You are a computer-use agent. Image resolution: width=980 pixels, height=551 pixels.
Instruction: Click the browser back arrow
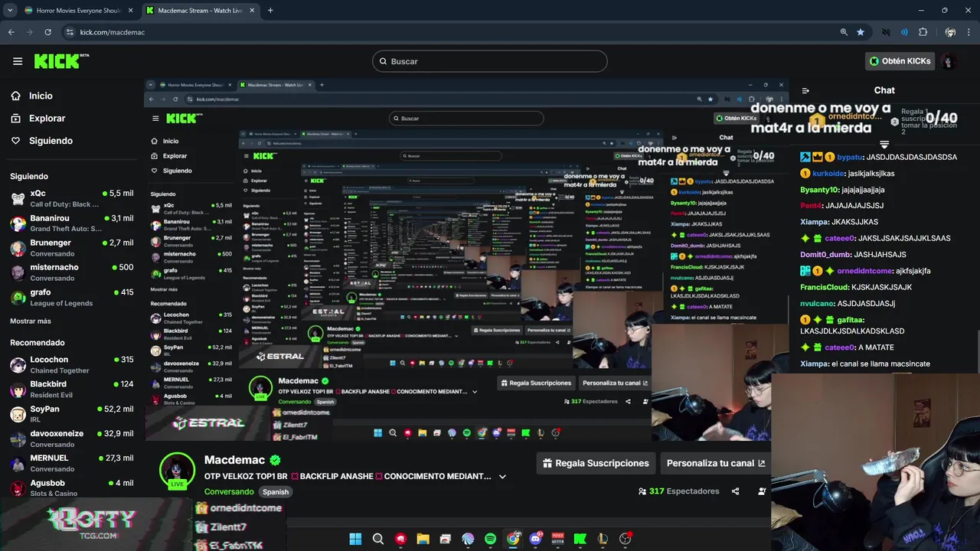pyautogui.click(x=11, y=32)
